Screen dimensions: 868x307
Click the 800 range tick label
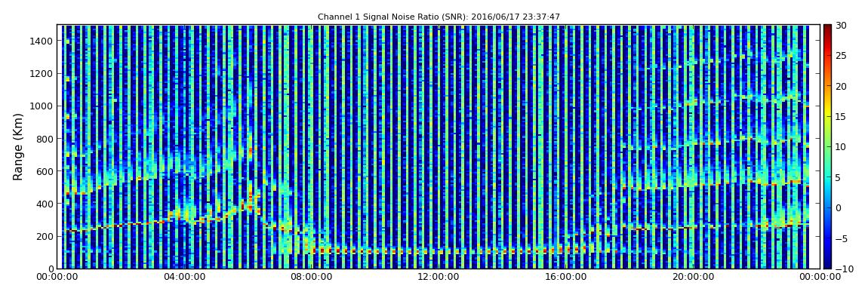click(45, 139)
